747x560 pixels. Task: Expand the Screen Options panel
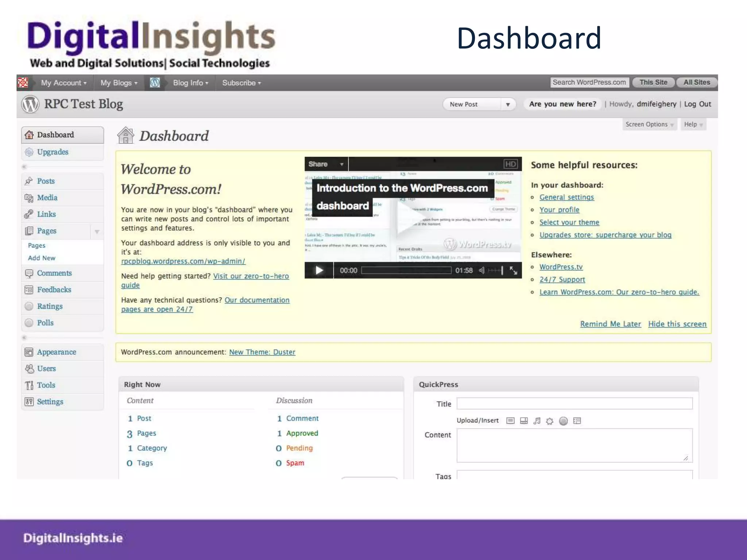(650, 125)
